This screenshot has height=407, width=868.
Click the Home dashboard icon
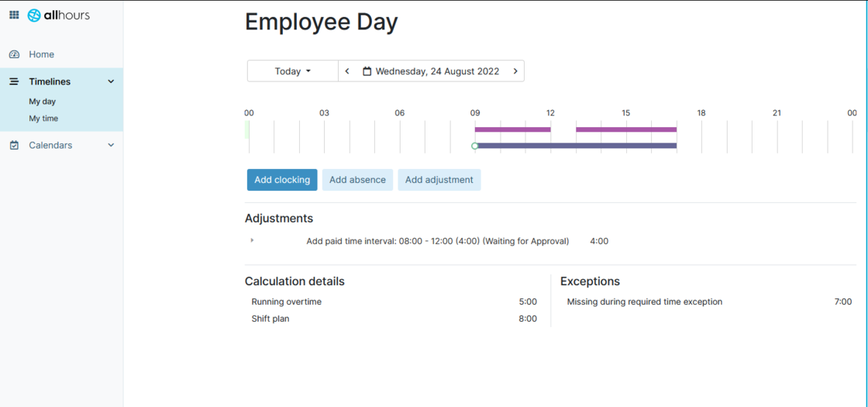(14, 54)
